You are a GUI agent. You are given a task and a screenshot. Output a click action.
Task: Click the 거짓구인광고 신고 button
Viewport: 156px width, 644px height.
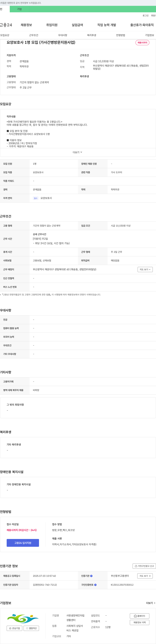point(144,566)
